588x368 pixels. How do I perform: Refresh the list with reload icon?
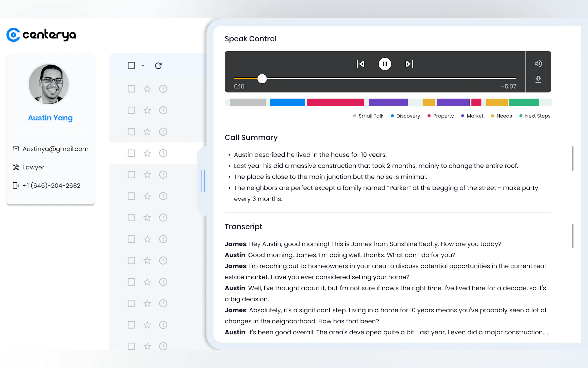click(x=158, y=66)
